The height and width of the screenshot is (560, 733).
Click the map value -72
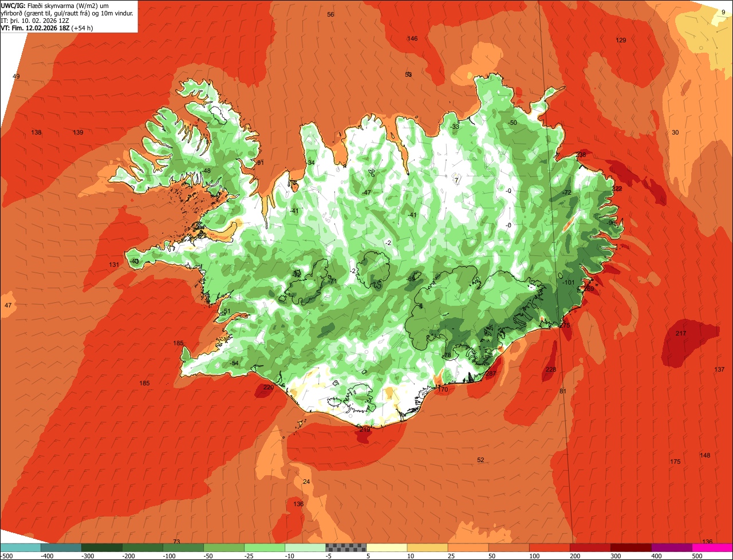point(567,192)
